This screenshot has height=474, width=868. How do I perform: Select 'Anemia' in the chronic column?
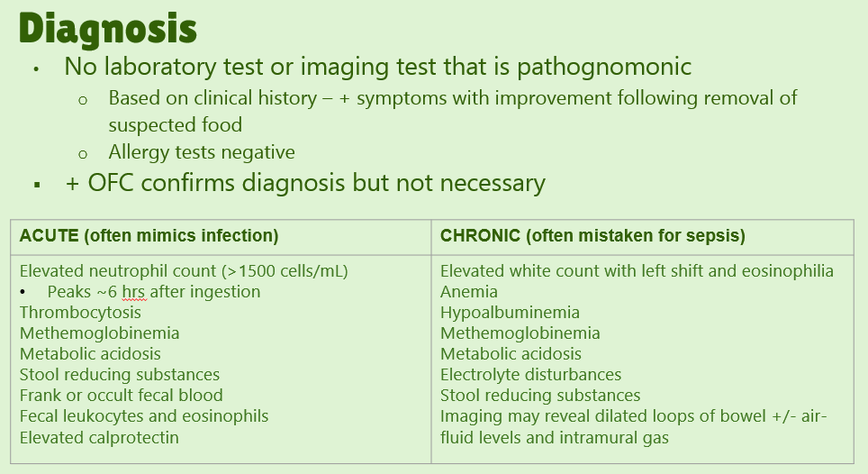pyautogui.click(x=468, y=292)
